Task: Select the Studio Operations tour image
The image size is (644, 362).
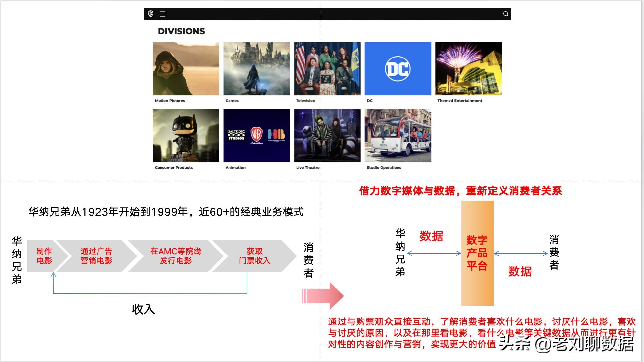Action: (x=398, y=136)
